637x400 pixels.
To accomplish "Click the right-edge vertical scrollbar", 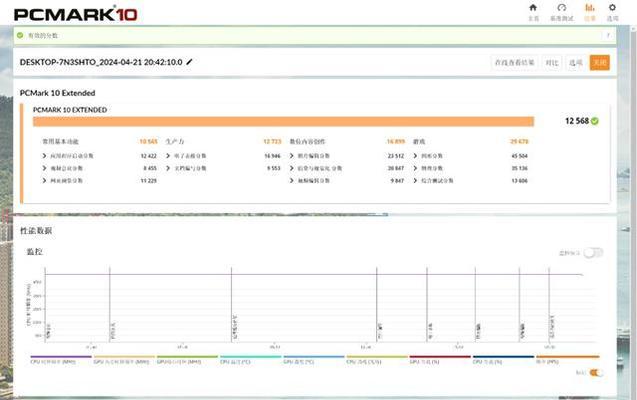I will click(633, 211).
